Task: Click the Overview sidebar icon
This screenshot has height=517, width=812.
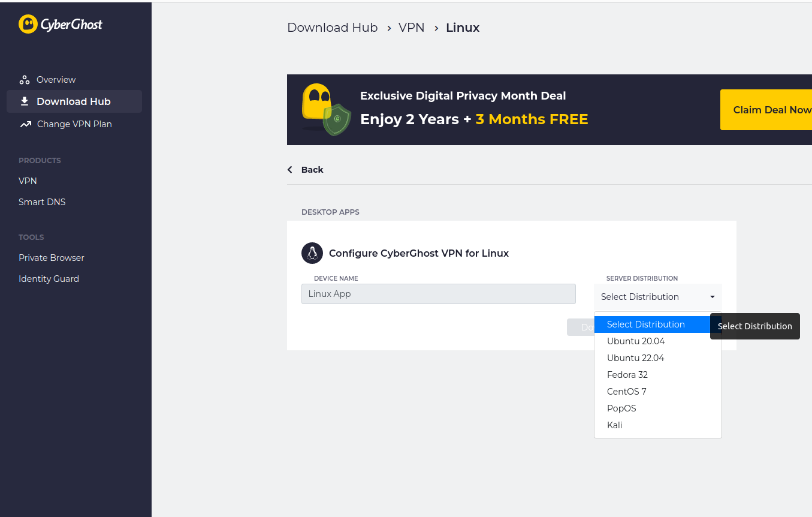Action: tap(25, 80)
